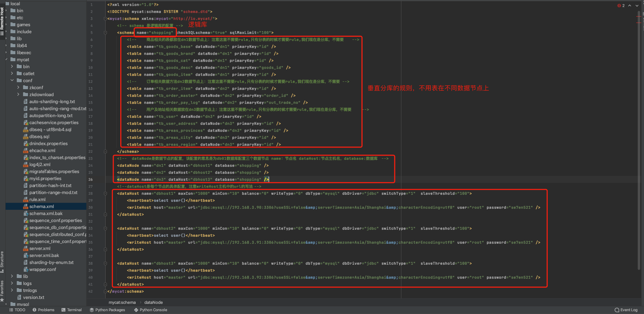Click mycat:schema in the breadcrumb bar

pyautogui.click(x=122, y=302)
